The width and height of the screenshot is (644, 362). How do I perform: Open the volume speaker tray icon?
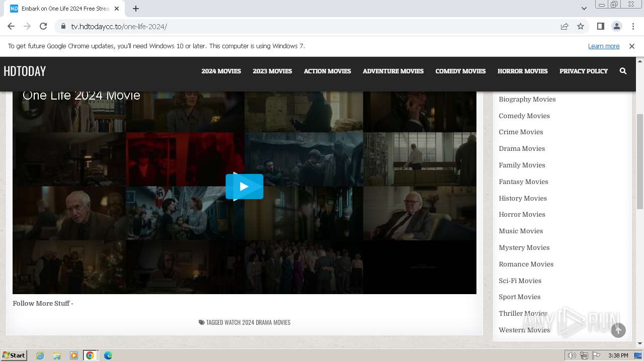point(572,355)
